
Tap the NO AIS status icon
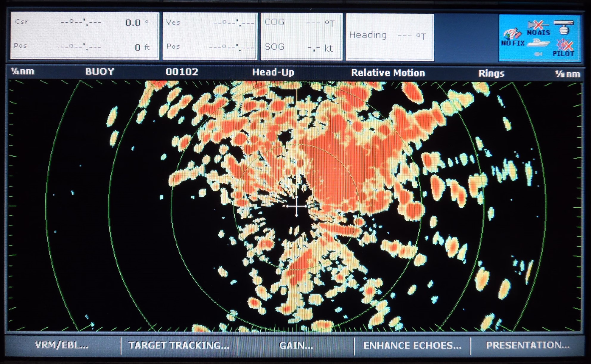tap(539, 28)
